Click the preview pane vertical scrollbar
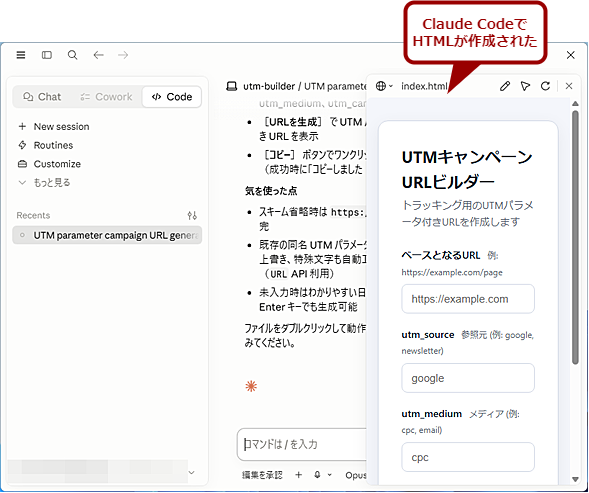 point(575,237)
